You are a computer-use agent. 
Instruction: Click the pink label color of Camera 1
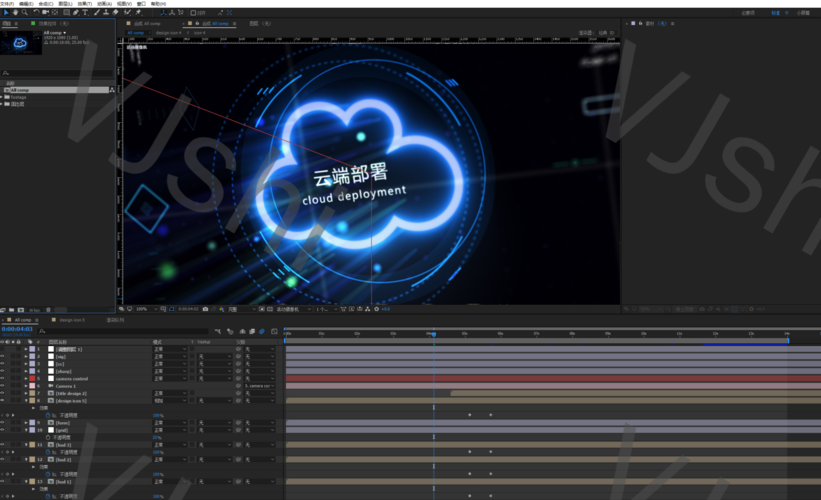coord(32,385)
